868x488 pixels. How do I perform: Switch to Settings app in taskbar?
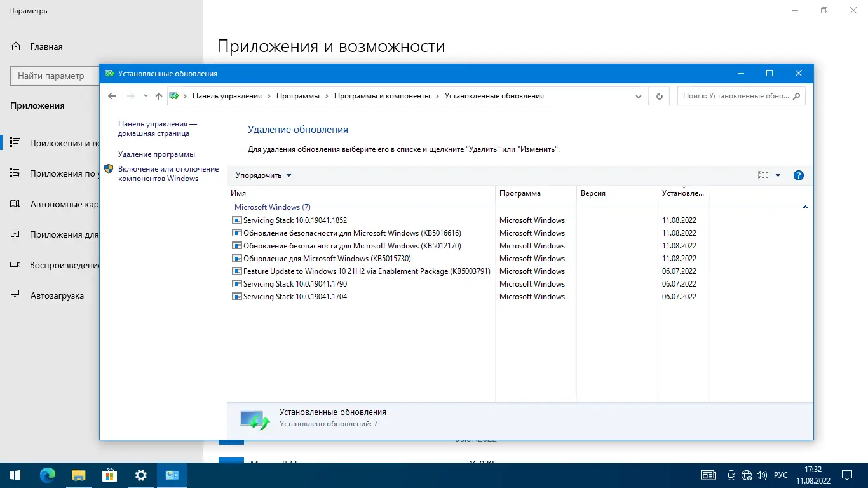tap(141, 475)
